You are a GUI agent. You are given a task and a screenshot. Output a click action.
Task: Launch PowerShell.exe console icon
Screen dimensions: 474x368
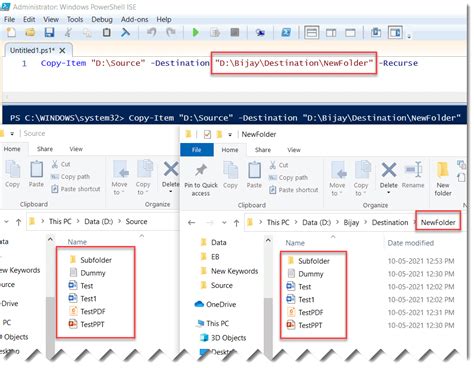[x=286, y=32]
